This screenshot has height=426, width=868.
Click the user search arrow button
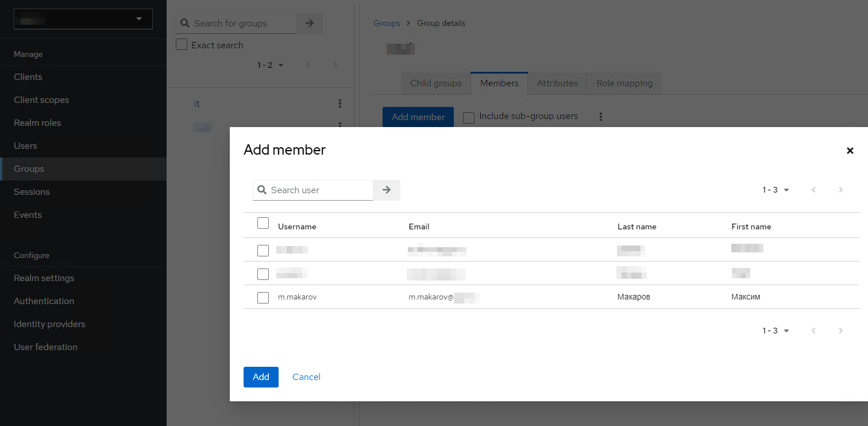387,190
